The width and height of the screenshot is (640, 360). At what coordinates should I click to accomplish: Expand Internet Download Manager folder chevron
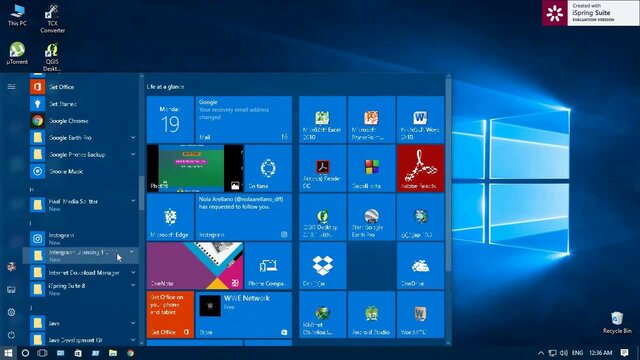(133, 272)
